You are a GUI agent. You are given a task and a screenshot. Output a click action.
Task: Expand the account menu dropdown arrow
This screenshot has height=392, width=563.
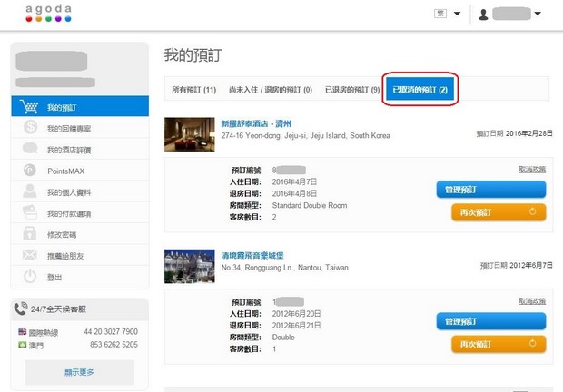click(538, 14)
